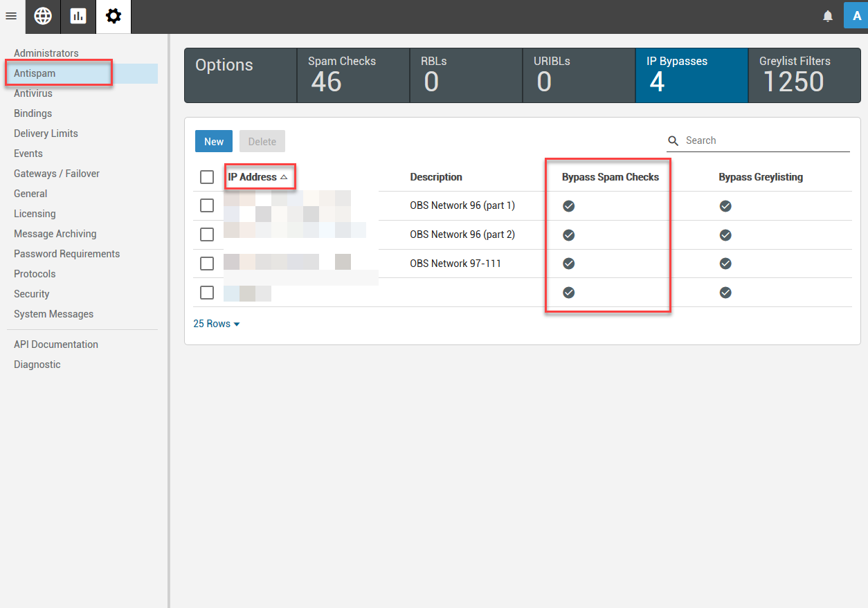Screen dimensions: 868x608
Task: Open the Greylist Filters tab
Action: pos(804,75)
